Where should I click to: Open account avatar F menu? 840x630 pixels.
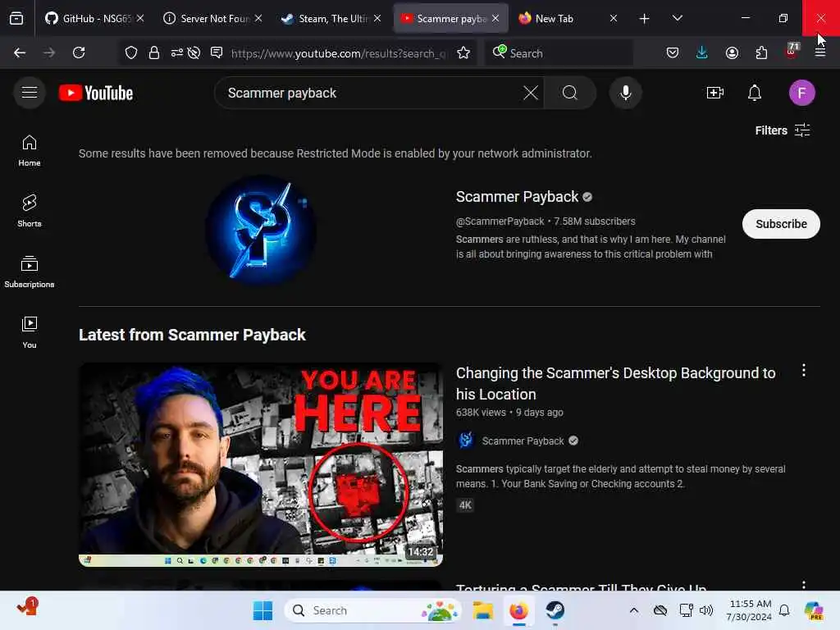click(801, 93)
